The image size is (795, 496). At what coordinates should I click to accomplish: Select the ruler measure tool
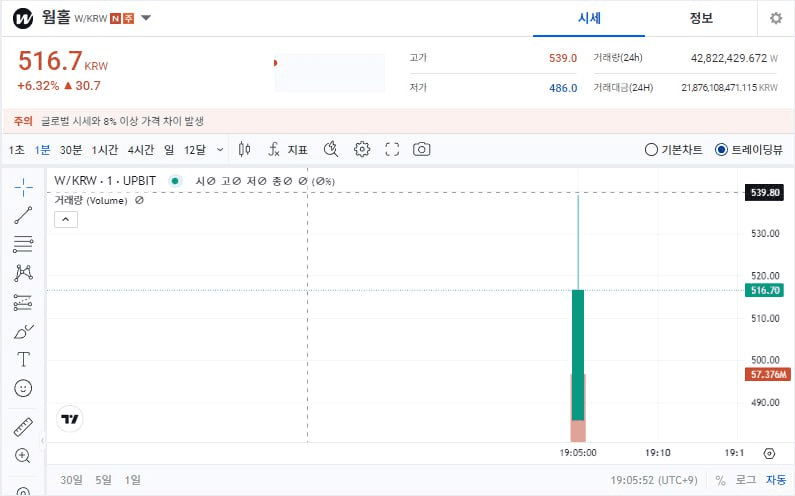click(x=23, y=427)
